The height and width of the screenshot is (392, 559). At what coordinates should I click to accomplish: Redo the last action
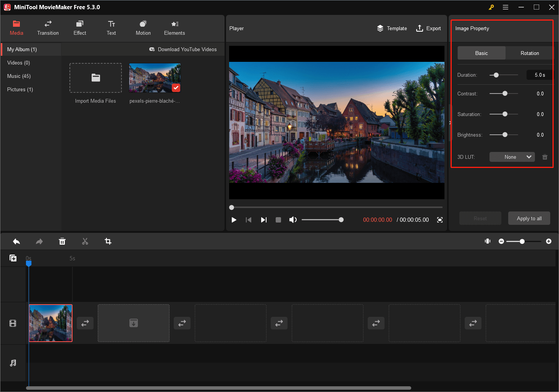click(x=39, y=241)
